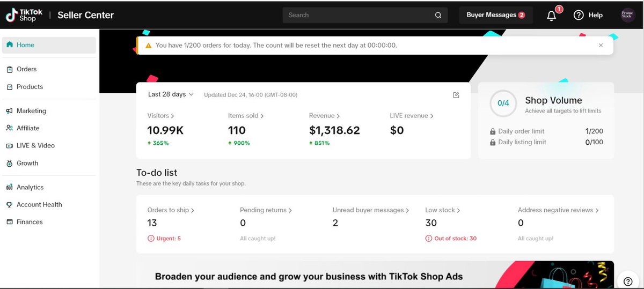Viewport: 644px width, 289px height.
Task: Click the TikTok Shop logo
Action: 24,15
